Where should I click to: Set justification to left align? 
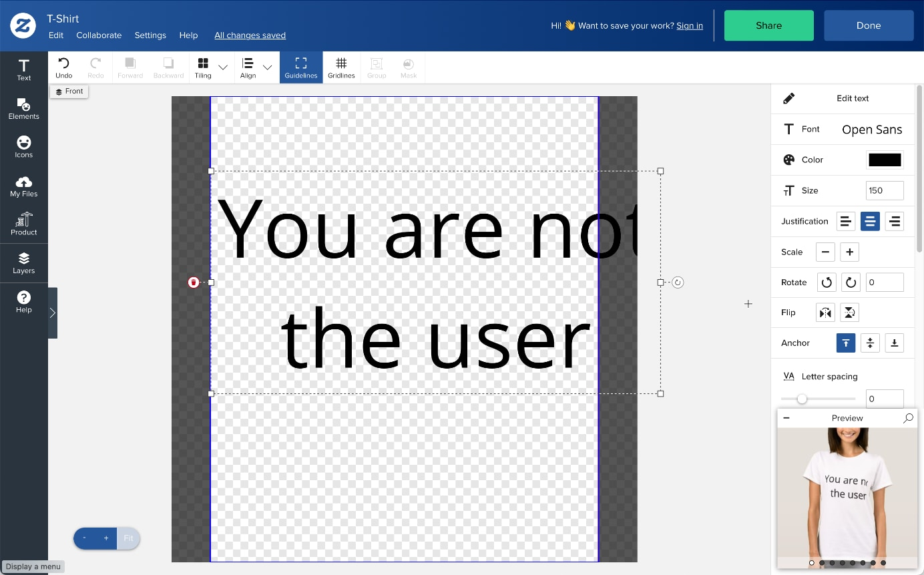[x=845, y=221]
